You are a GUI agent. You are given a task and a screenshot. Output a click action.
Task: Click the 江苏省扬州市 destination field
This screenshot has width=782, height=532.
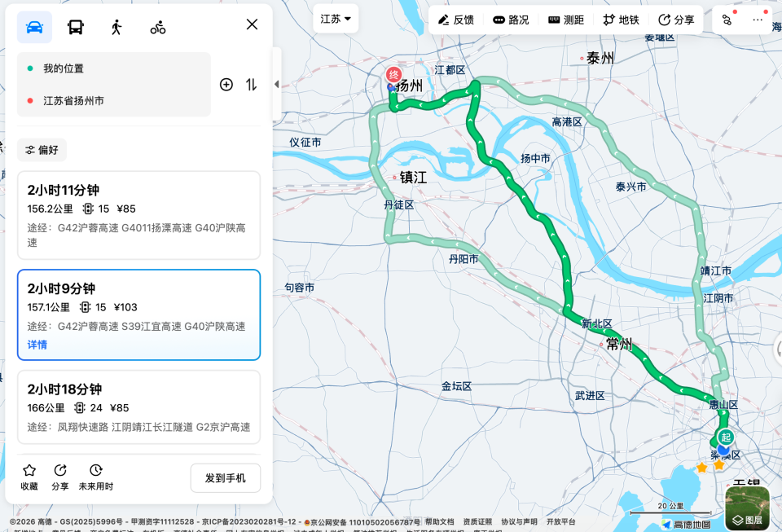point(114,101)
